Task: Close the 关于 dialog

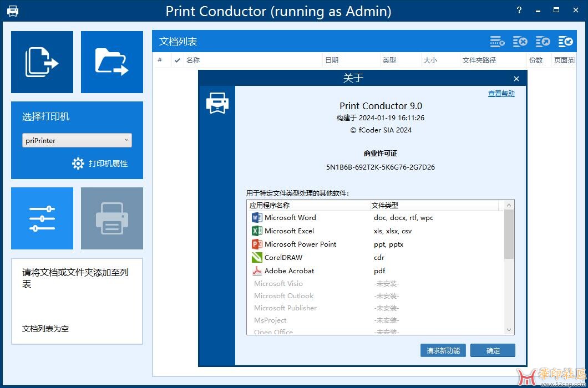Action: [516, 79]
